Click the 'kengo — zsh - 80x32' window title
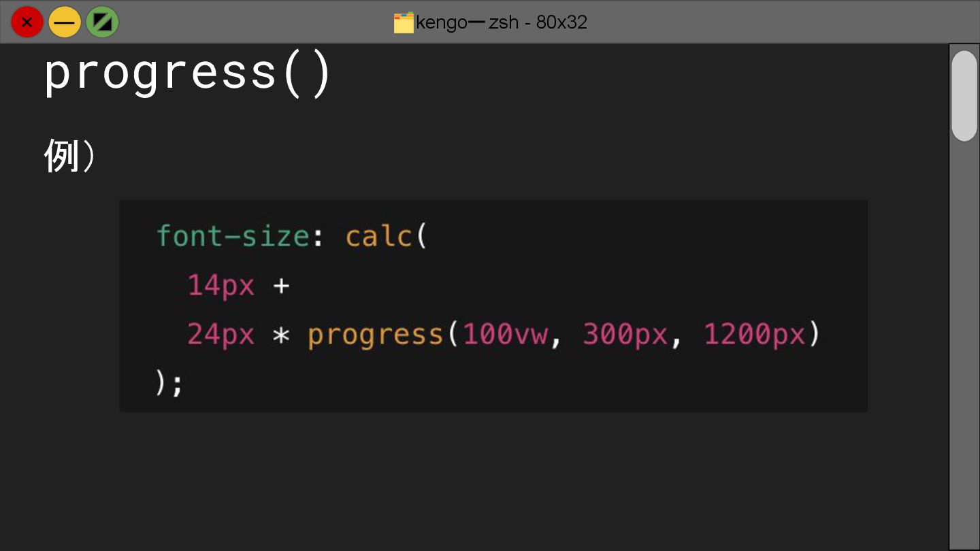980x551 pixels. point(502,22)
